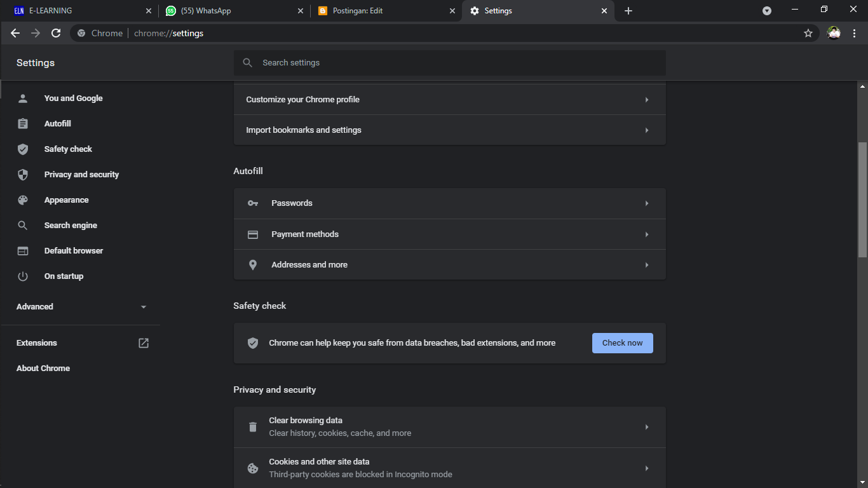This screenshot has height=488, width=868.
Task: Open the Payment methods row arrow
Action: [647, 234]
